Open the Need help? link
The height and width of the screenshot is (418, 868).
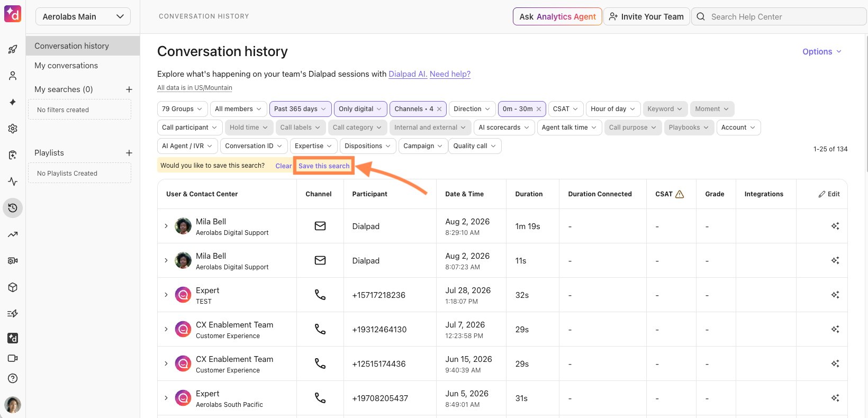450,74
